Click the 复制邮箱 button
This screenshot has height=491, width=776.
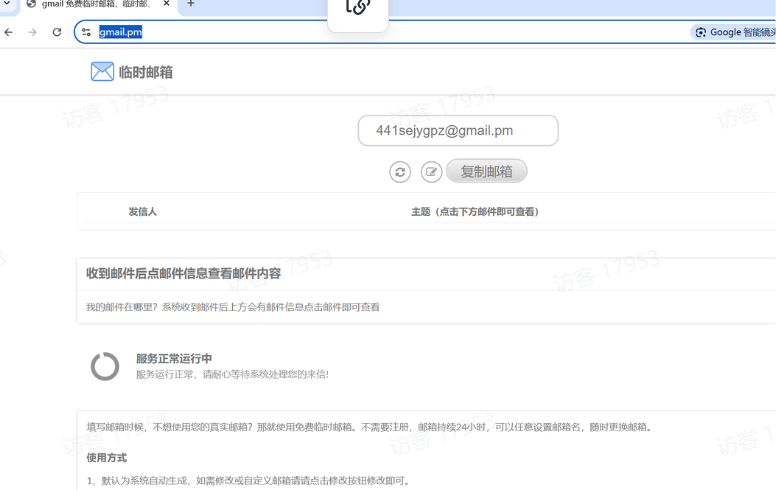pyautogui.click(x=486, y=171)
